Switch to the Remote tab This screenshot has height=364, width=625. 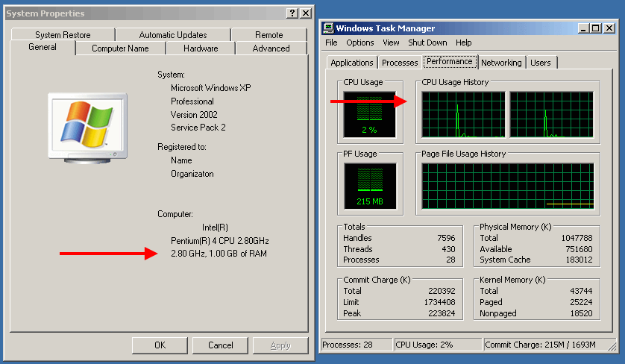(x=269, y=35)
